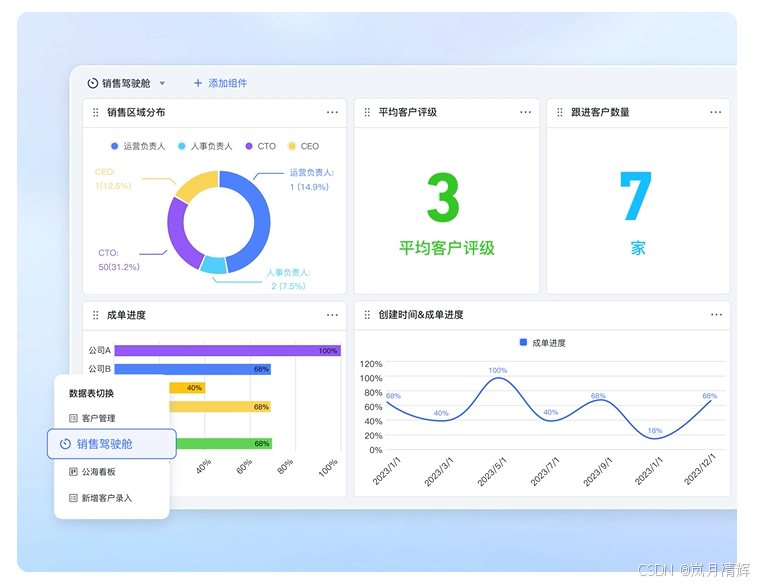Click the blue 公司B 68% bar
The width and height of the screenshot is (757, 584).
(193, 369)
